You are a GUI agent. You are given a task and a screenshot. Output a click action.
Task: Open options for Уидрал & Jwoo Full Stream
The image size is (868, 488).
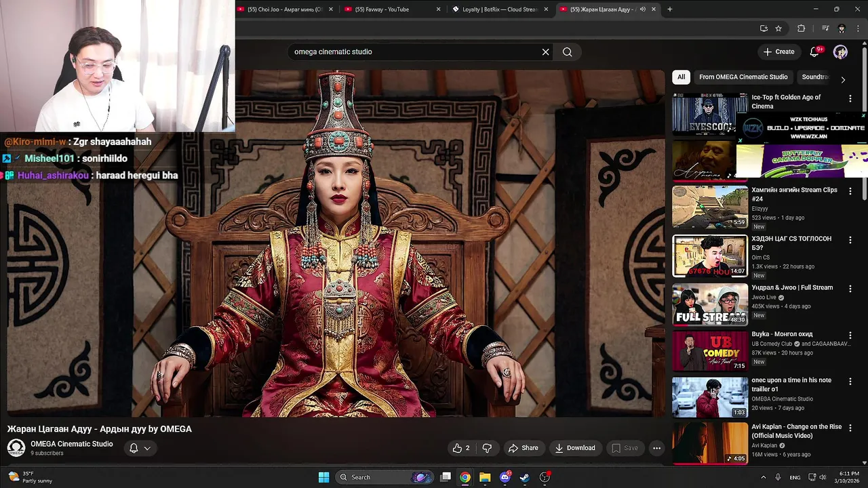pos(850,289)
